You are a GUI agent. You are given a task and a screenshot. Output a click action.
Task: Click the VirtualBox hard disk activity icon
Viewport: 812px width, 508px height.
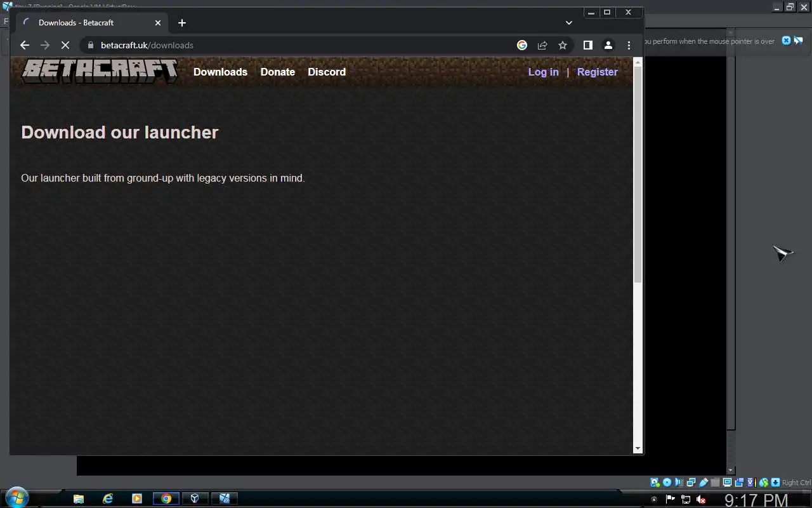(655, 483)
